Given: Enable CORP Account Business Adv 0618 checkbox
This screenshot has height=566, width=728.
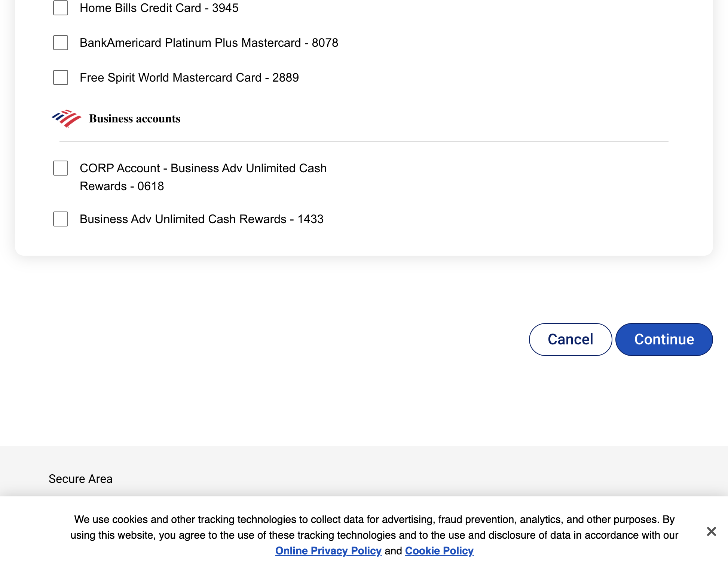Looking at the screenshot, I should (x=61, y=168).
